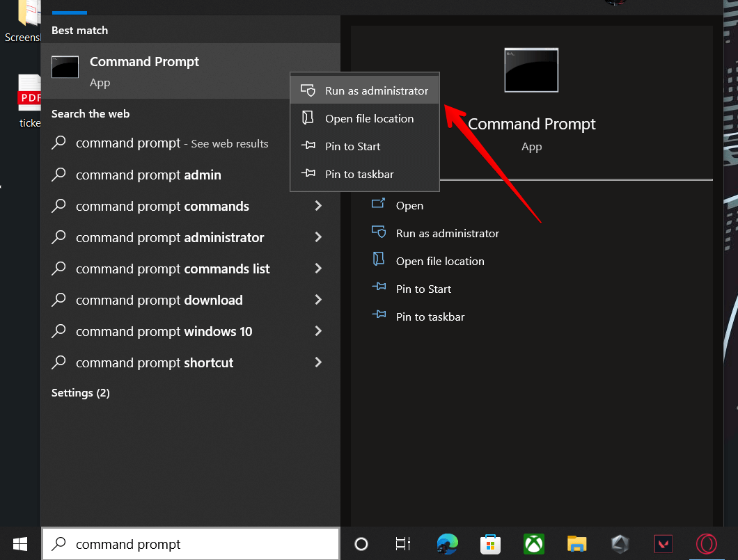Click Pin to taskbar in the details pane
Viewport: 738px width, 560px height.
click(430, 317)
